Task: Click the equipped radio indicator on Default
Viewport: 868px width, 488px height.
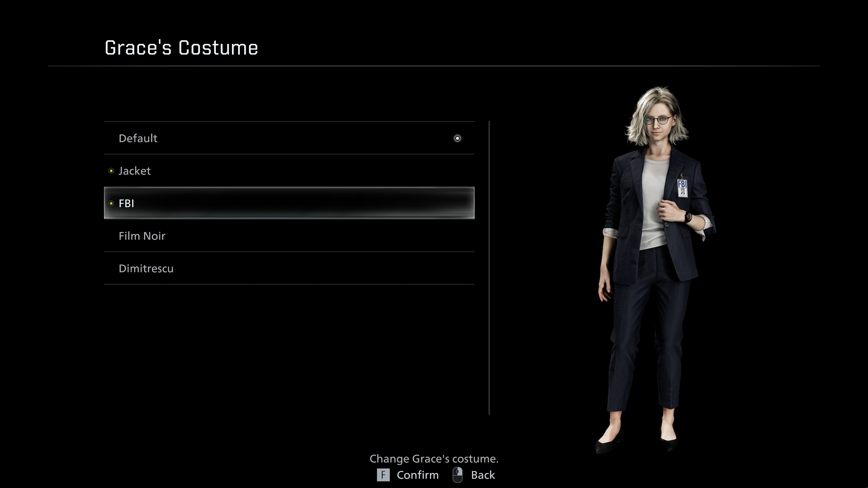Action: 457,138
